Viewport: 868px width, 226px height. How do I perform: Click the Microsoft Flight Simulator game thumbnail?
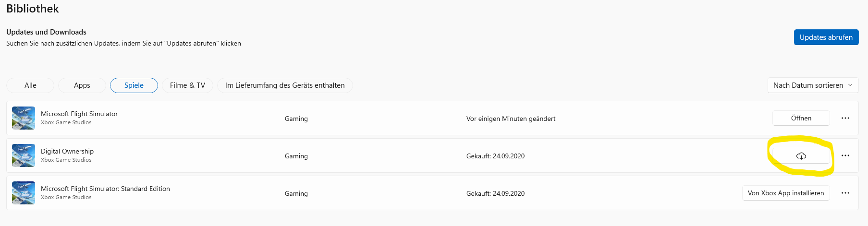(x=24, y=118)
